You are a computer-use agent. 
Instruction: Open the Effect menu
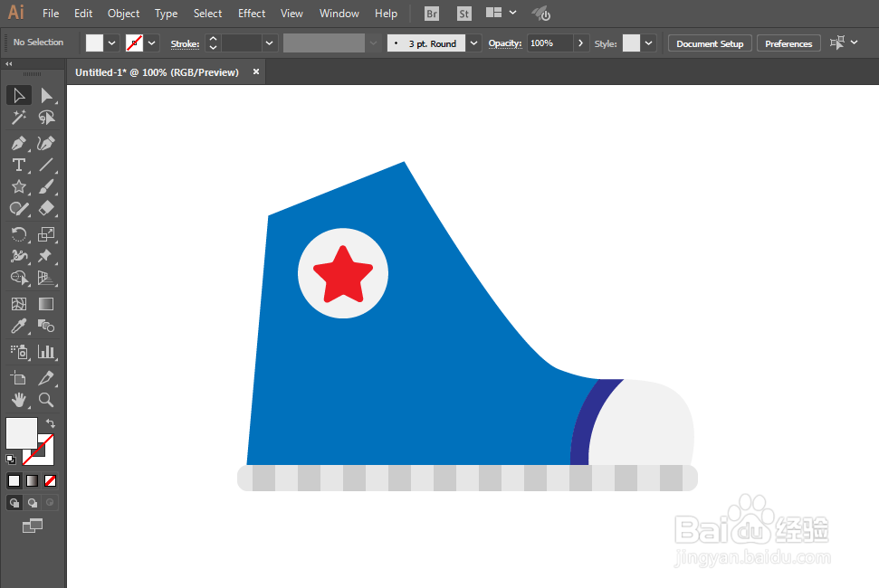251,14
